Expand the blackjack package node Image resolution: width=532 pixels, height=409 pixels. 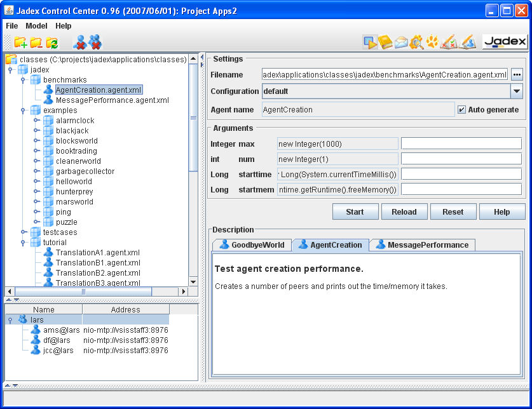click(37, 131)
